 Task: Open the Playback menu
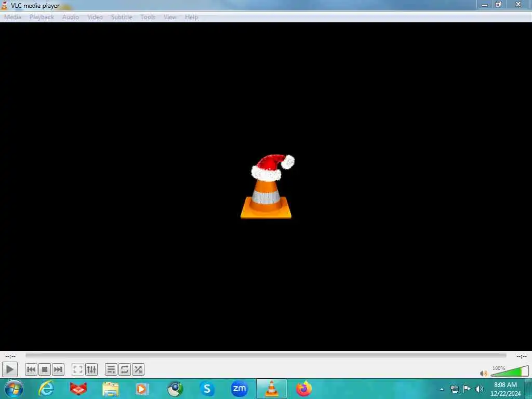pos(42,17)
